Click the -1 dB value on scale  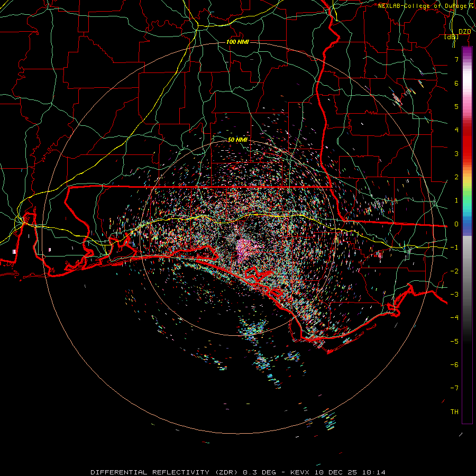point(454,248)
